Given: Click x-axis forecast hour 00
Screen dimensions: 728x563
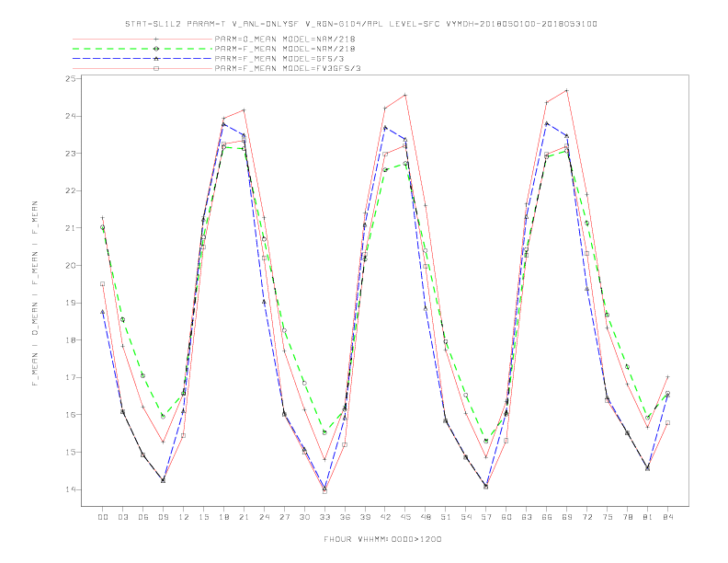Looking at the screenshot, I should click(103, 517).
